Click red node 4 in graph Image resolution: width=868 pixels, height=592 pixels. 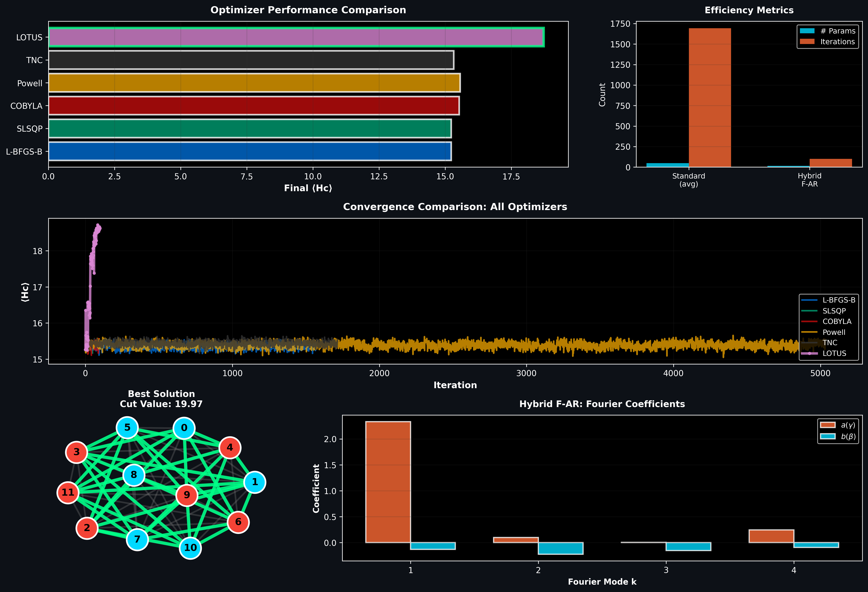(230, 448)
